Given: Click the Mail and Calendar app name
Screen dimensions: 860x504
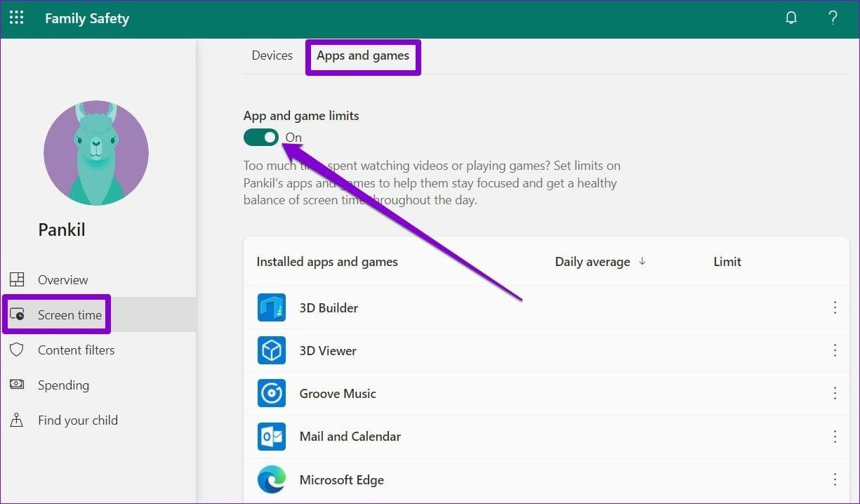Looking at the screenshot, I should click(350, 436).
